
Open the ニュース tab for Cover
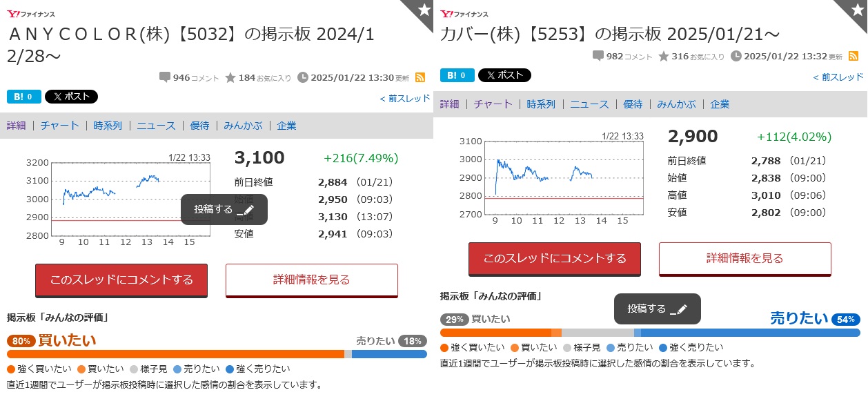[x=589, y=104]
